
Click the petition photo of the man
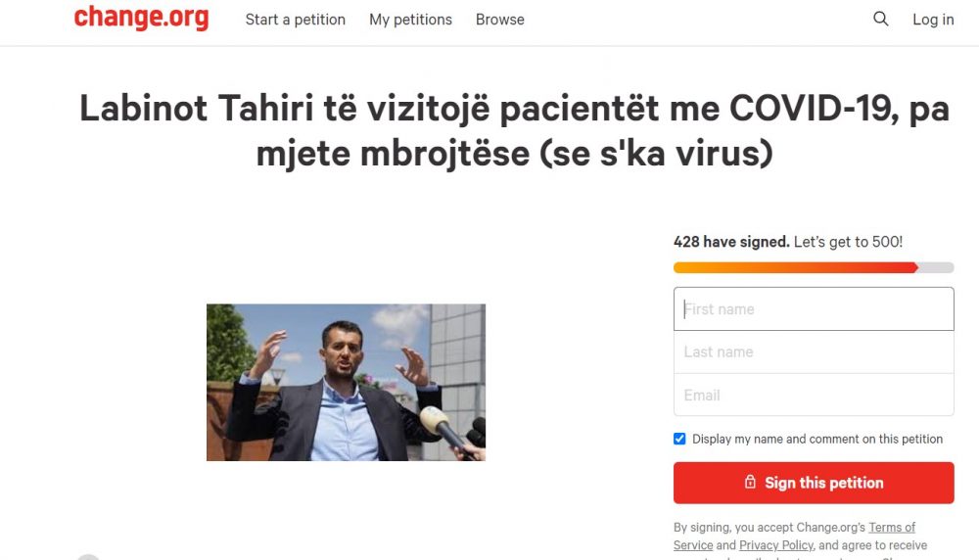coord(346,382)
